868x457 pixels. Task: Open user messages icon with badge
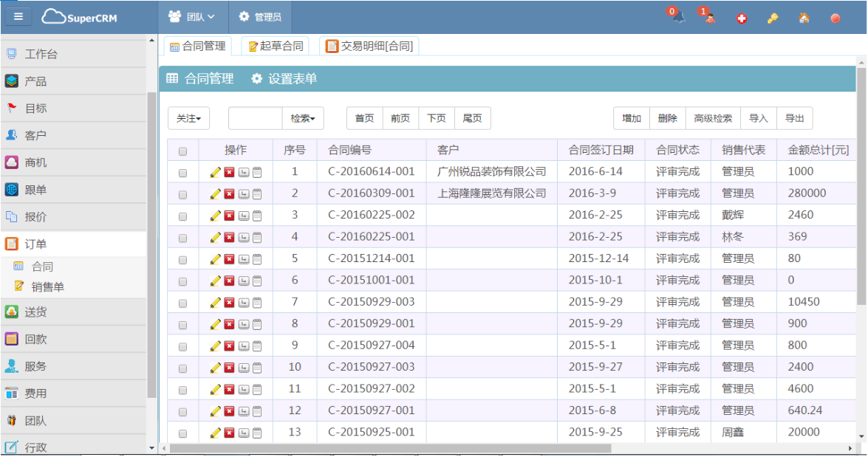point(709,17)
